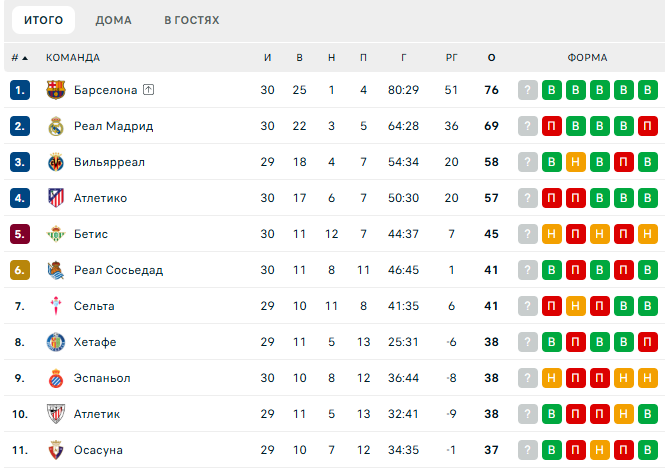Switch to the В ГОСТЯХ tab

point(192,20)
